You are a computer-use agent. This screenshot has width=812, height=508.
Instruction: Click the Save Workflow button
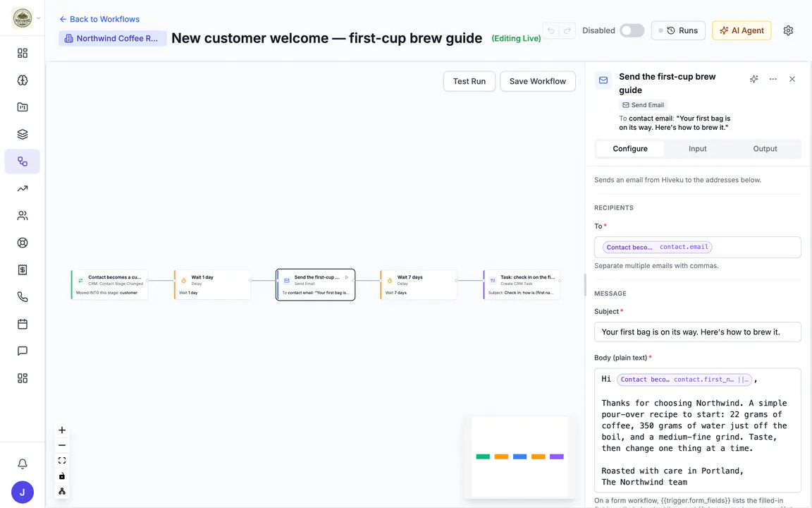[x=538, y=81]
